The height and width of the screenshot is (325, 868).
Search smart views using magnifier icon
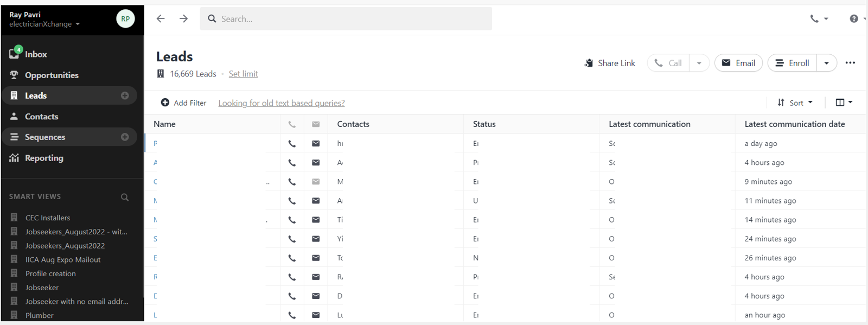[x=125, y=197]
